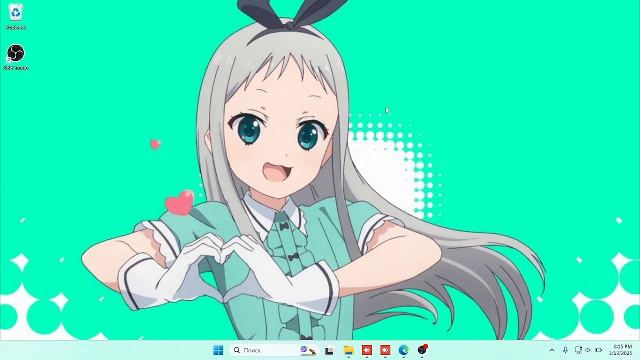The image size is (640, 360).
Task: Open the red recorder app next to Edge
Action: pyautogui.click(x=385, y=350)
